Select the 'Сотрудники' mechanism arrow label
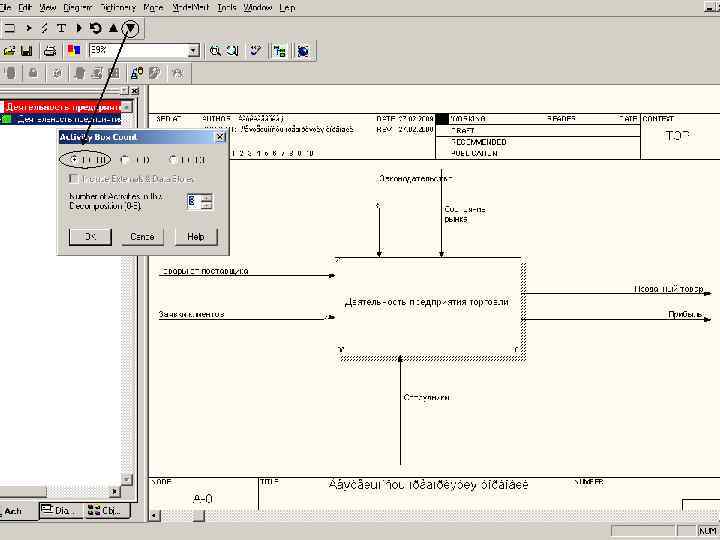This screenshot has height=540, width=720. [x=426, y=397]
